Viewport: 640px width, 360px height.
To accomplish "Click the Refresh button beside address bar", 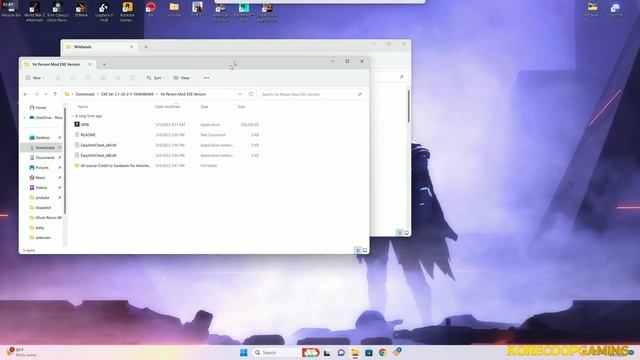I will click(x=251, y=94).
